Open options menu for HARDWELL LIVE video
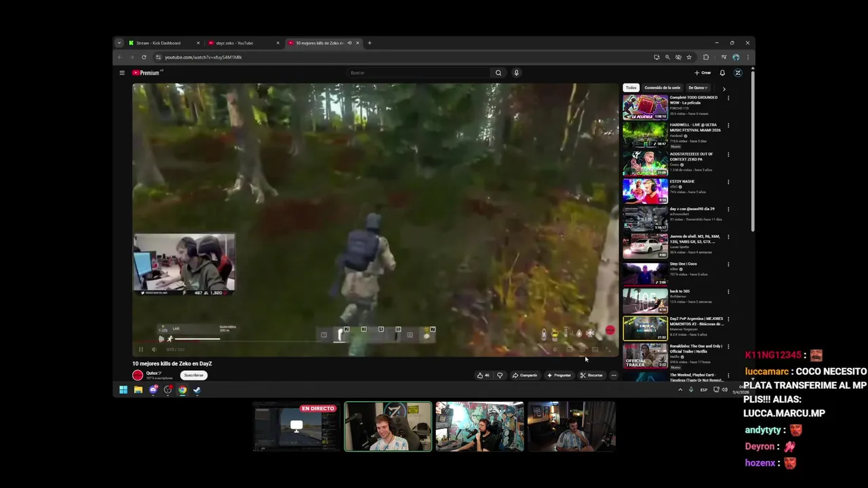The image size is (868, 488). pyautogui.click(x=728, y=125)
